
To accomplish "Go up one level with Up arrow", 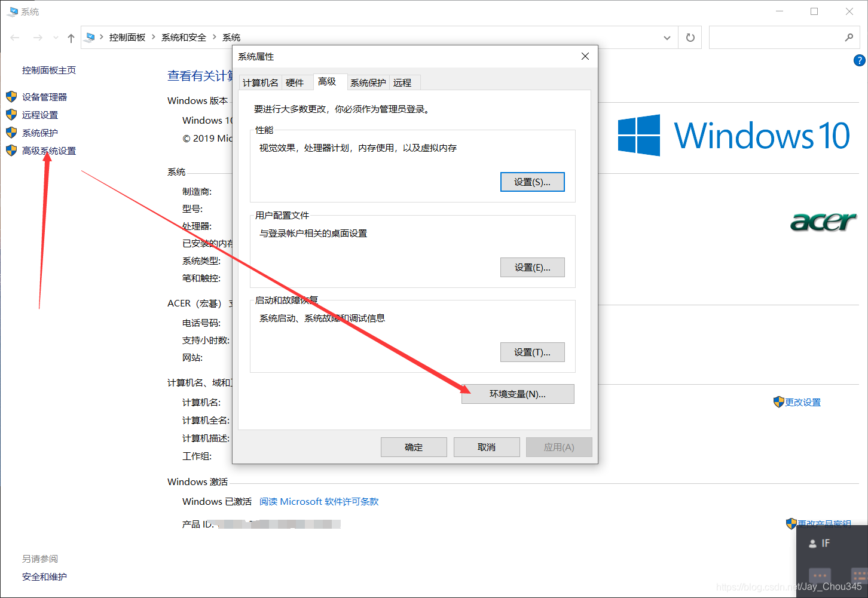I will coord(71,38).
